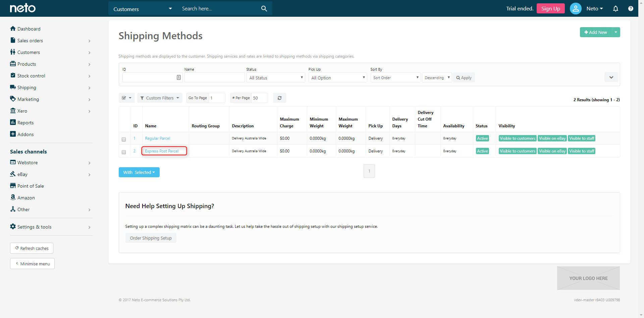
Task: Click the Minimise menu button
Action: (32, 264)
